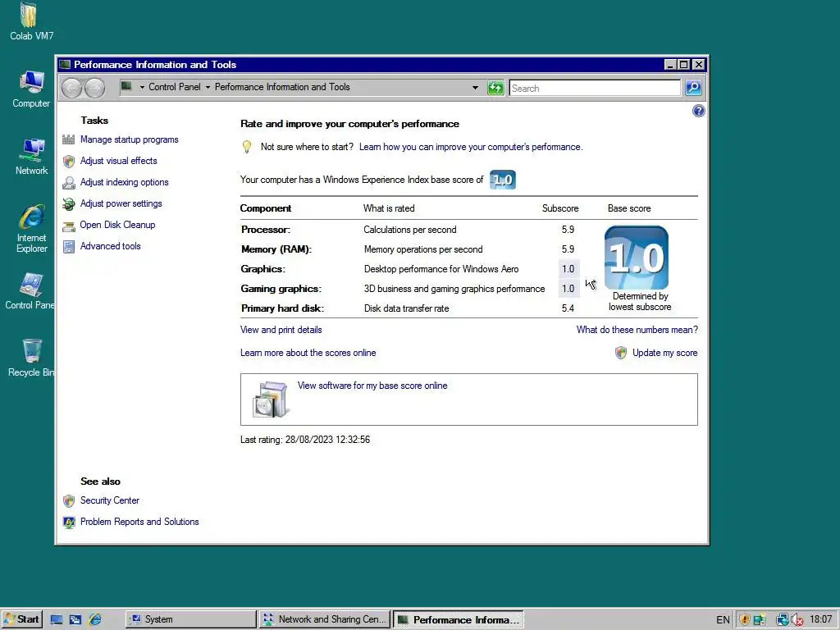Click the Switch between windows quick launch icon
Viewport: 840px width, 630px height.
tap(75, 620)
